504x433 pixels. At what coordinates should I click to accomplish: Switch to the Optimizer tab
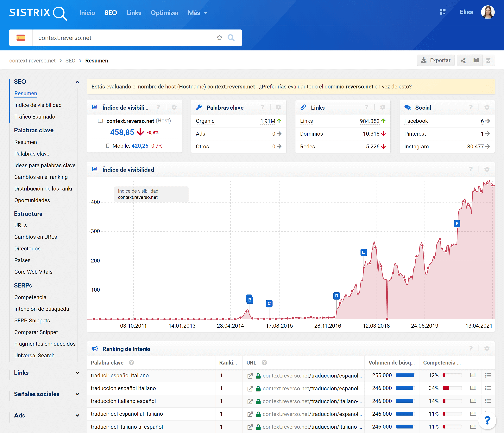(164, 13)
